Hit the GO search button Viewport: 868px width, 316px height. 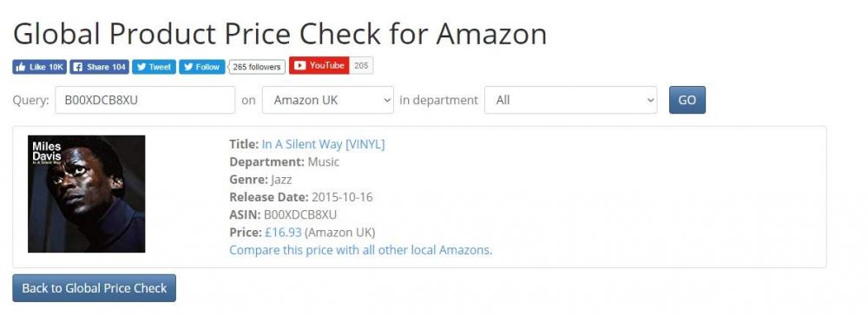[687, 100]
